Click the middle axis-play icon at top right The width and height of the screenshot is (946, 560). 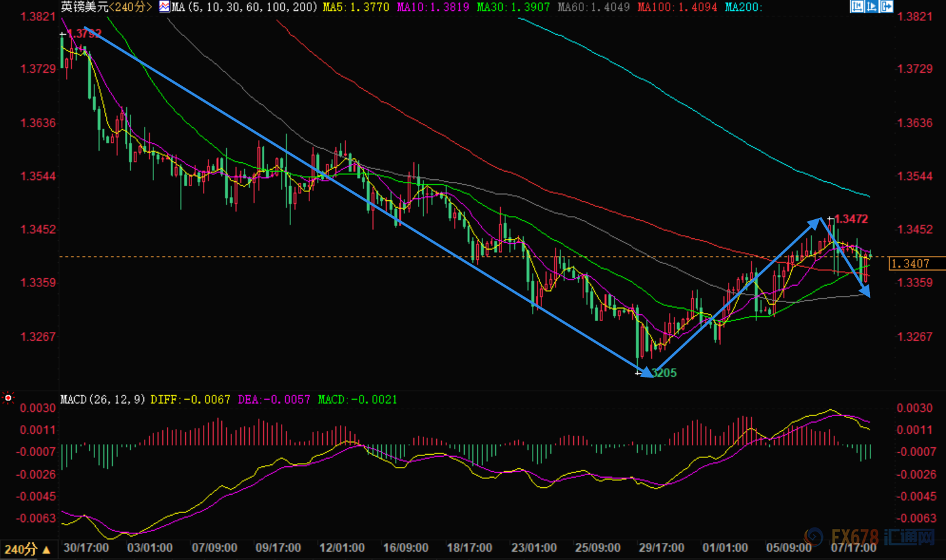pyautogui.click(x=871, y=6)
